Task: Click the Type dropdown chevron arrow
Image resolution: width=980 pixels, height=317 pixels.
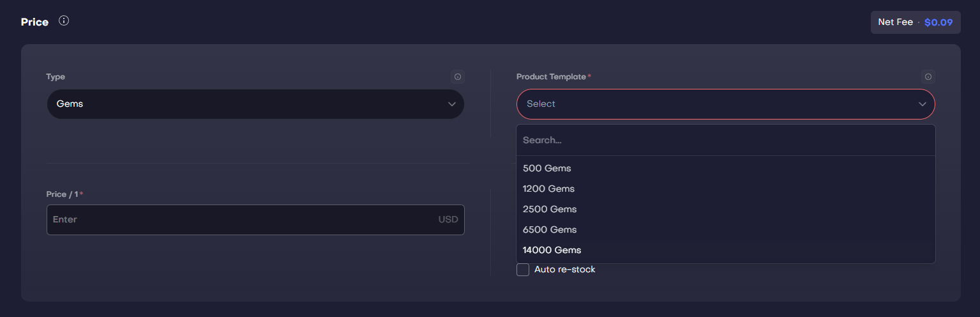Action: 452,104
